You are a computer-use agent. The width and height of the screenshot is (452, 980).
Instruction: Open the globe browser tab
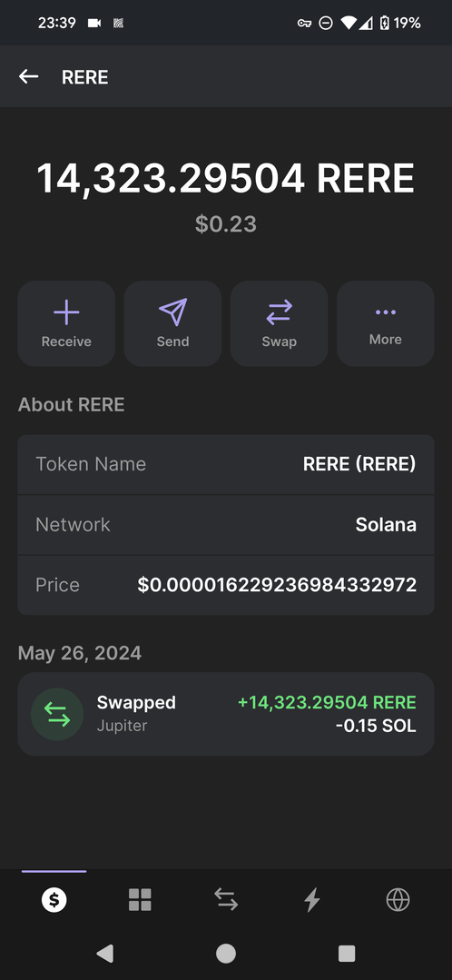pos(398,900)
